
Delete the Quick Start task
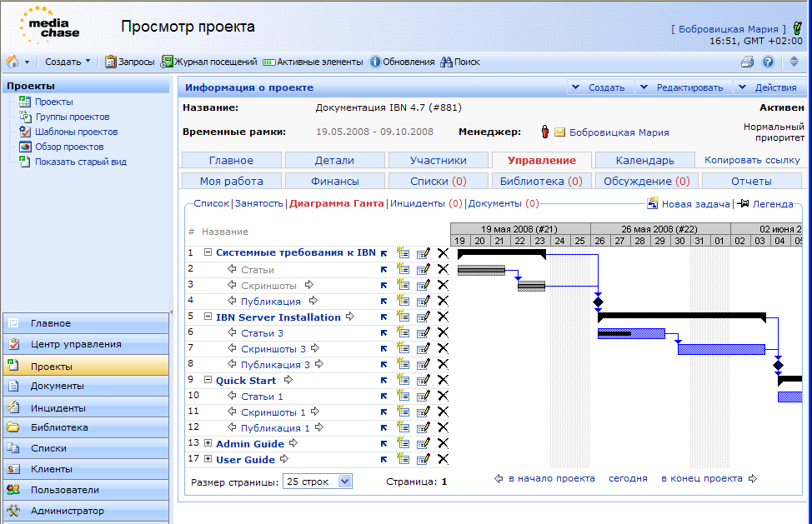[443, 380]
